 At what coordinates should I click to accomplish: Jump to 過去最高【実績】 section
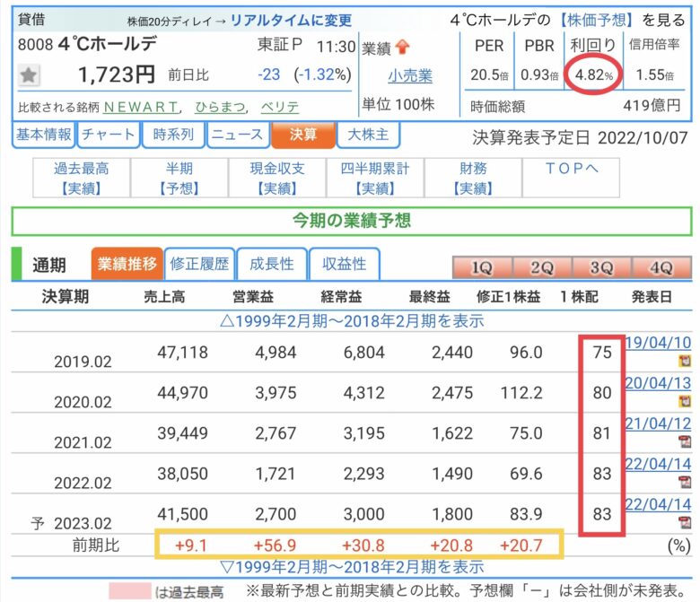(x=82, y=178)
